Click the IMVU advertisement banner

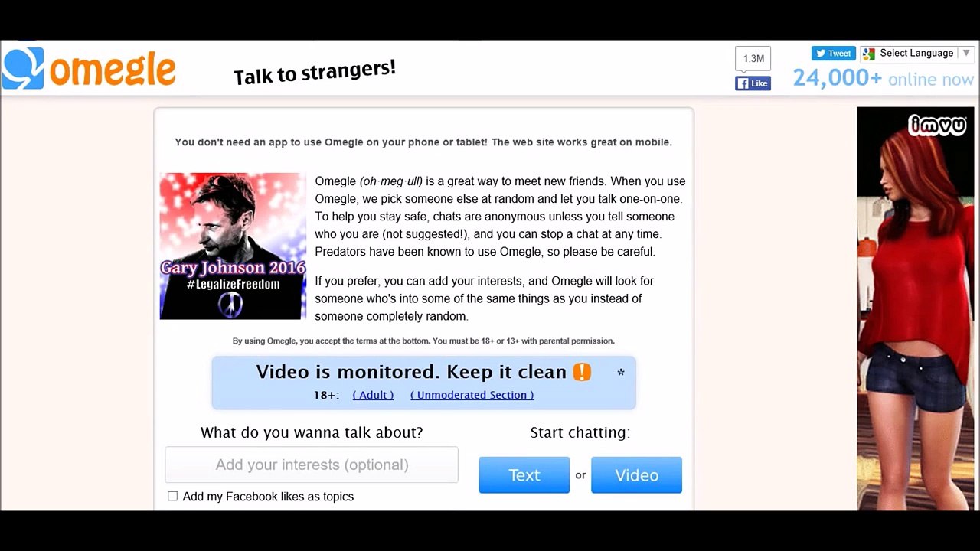916,308
